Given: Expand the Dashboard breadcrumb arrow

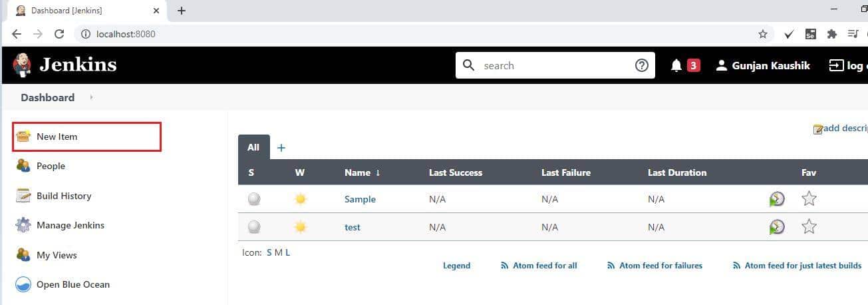Looking at the screenshot, I should tap(91, 97).
